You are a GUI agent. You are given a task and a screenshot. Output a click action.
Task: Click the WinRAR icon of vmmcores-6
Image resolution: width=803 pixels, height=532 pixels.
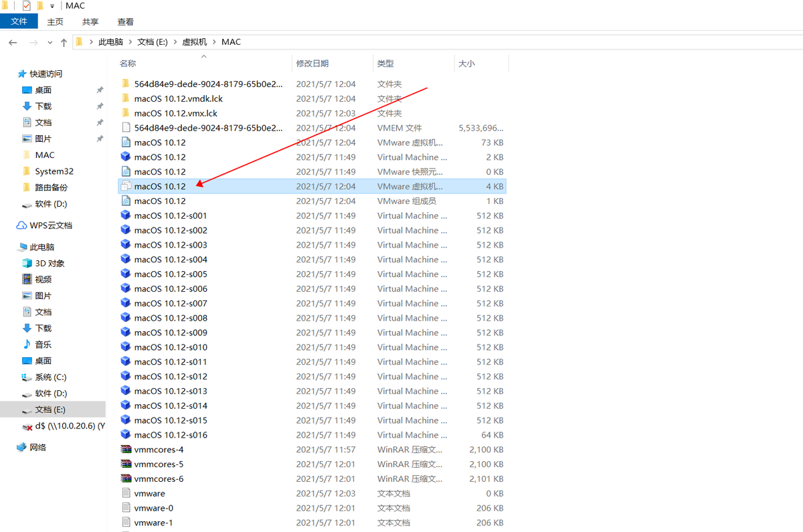pyautogui.click(x=125, y=478)
